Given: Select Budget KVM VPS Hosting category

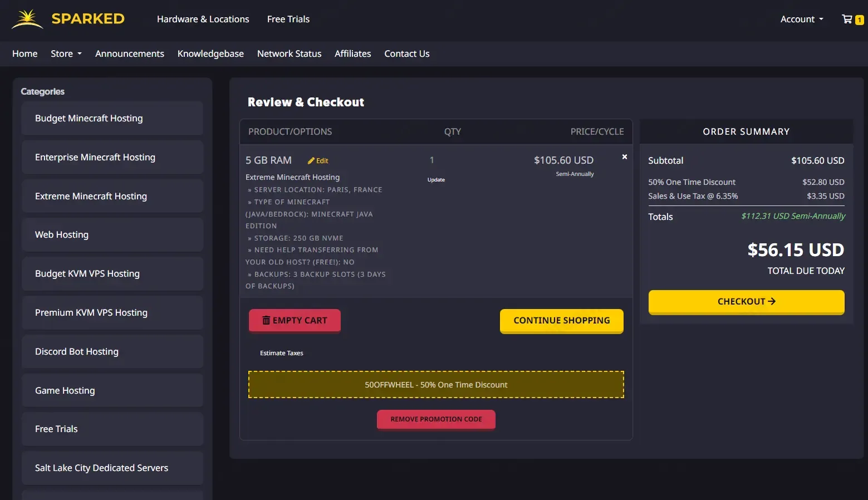Looking at the screenshot, I should (x=112, y=273).
